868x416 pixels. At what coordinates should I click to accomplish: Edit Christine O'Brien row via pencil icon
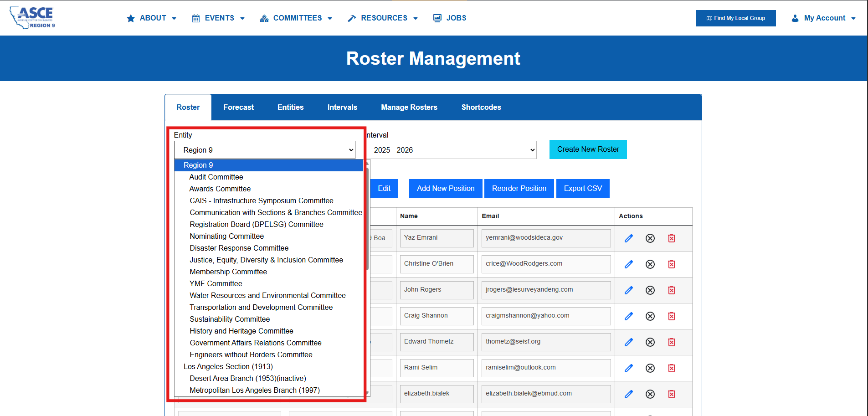pyautogui.click(x=629, y=264)
